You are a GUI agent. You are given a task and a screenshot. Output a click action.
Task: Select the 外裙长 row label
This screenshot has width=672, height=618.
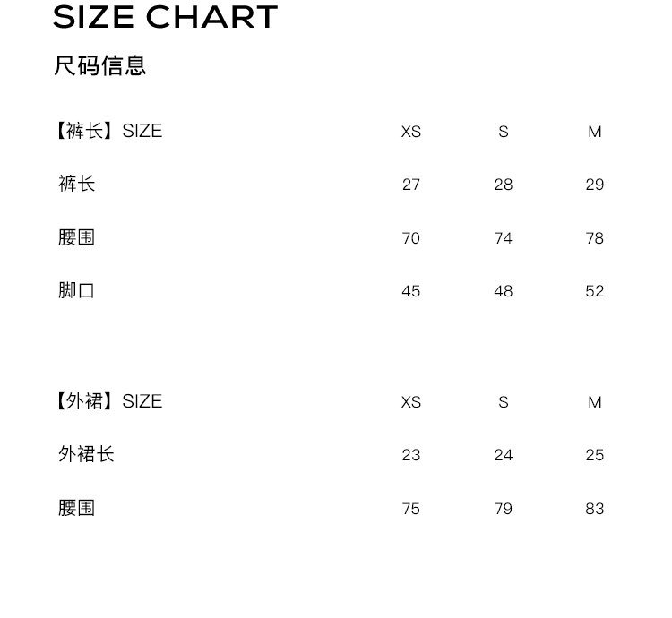(x=87, y=454)
